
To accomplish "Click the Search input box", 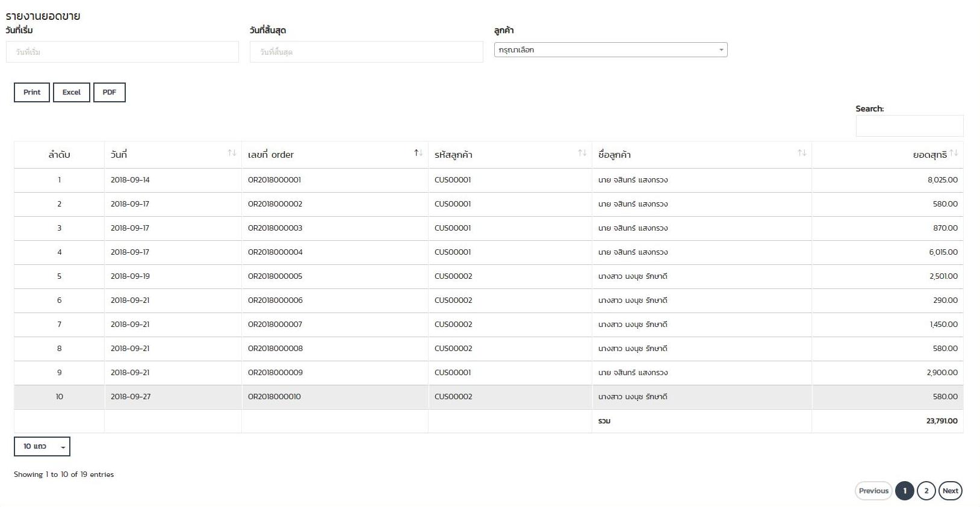I will pos(909,126).
